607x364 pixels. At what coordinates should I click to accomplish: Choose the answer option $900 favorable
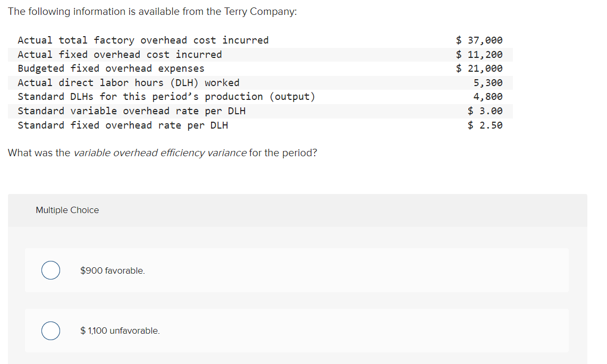point(113,270)
